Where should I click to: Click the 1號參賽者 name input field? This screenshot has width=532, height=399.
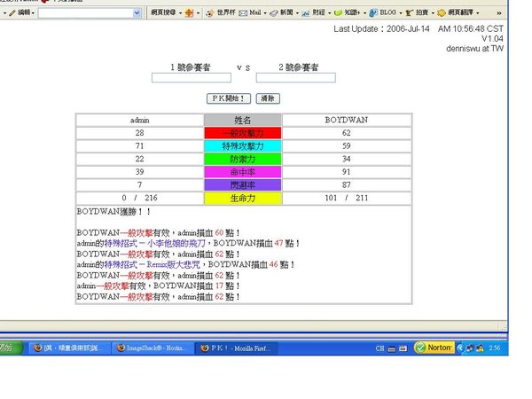click(x=192, y=78)
